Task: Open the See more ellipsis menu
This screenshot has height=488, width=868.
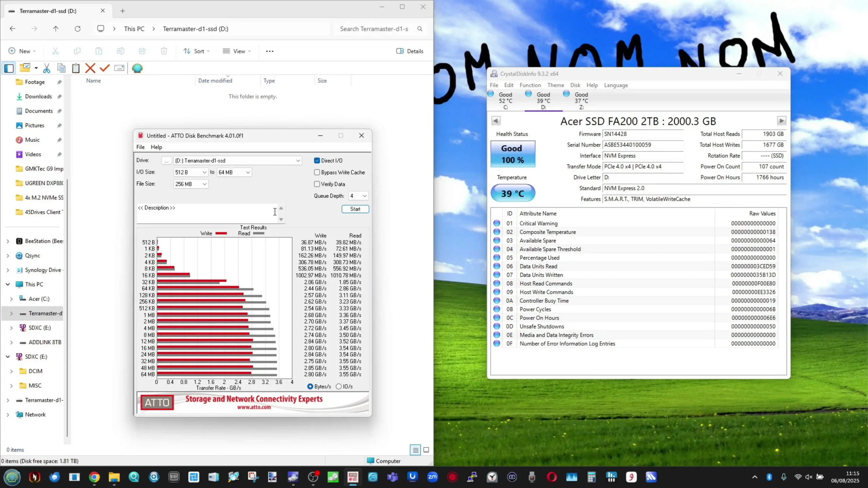Action: (x=270, y=51)
